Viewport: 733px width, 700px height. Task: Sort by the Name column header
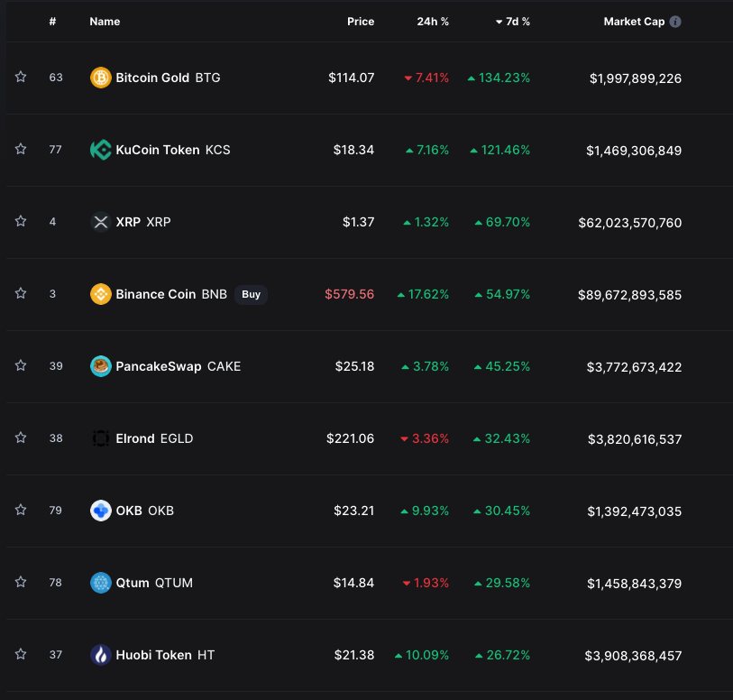(x=105, y=22)
